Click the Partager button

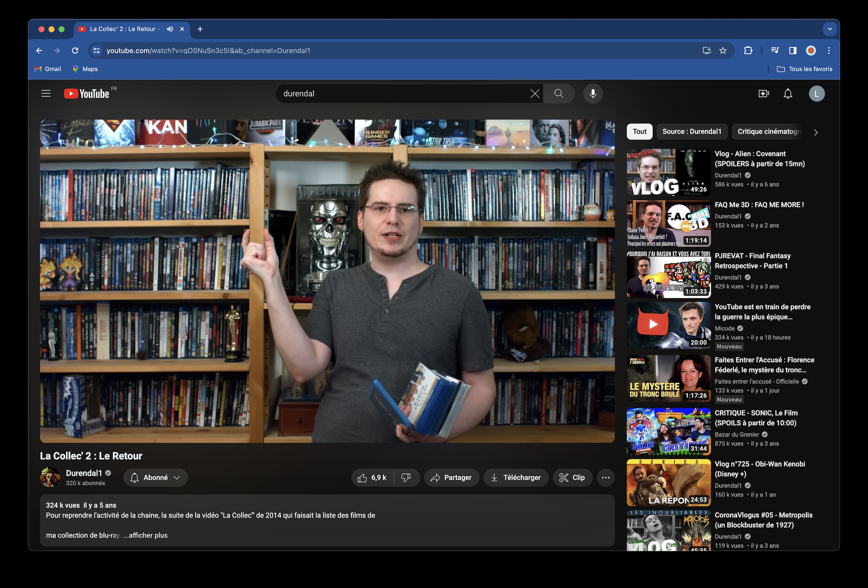[x=452, y=477]
